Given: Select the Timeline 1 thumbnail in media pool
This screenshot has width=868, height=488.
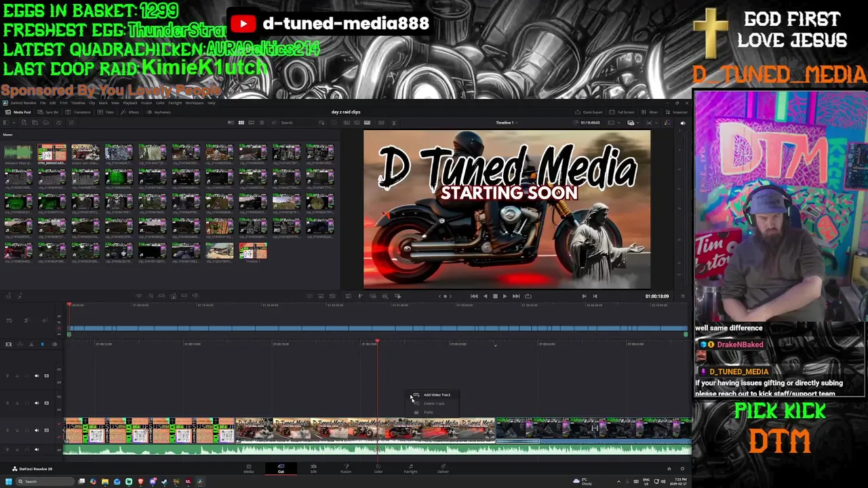Looking at the screenshot, I should 252,252.
